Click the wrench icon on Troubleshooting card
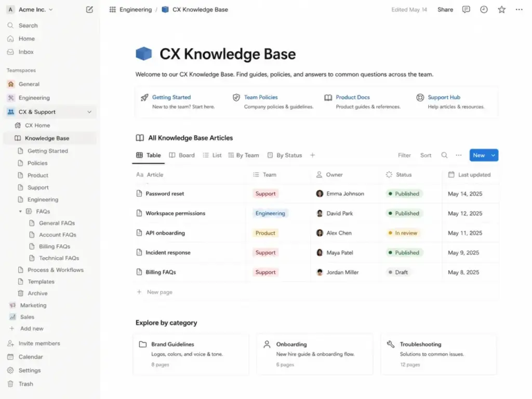The width and height of the screenshot is (532, 399). pyautogui.click(x=391, y=344)
